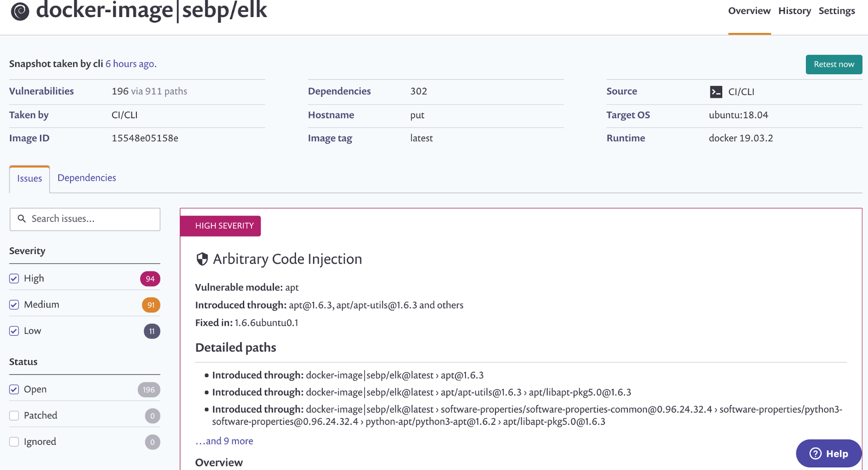
Task: Click the Runtime value docker 19.03.2
Action: point(741,138)
